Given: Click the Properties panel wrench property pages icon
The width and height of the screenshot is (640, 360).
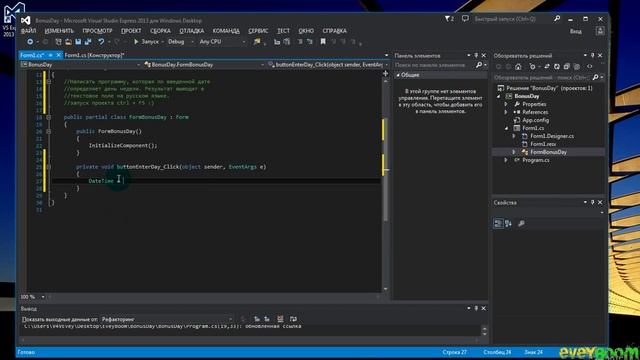Looking at the screenshot, I should (x=521, y=223).
